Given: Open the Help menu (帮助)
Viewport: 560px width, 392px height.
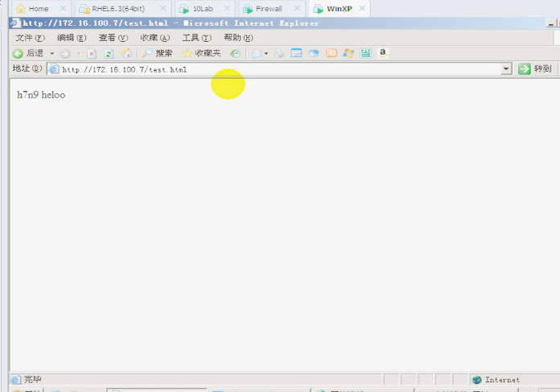Looking at the screenshot, I should pyautogui.click(x=238, y=38).
